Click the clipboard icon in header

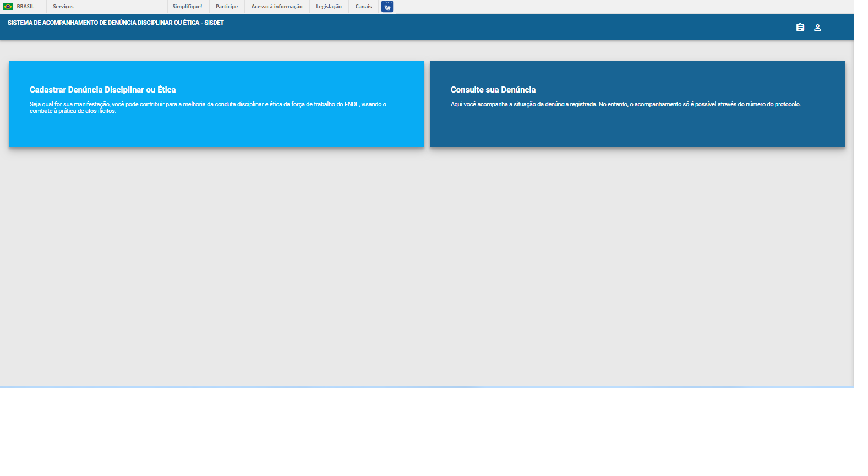800,28
